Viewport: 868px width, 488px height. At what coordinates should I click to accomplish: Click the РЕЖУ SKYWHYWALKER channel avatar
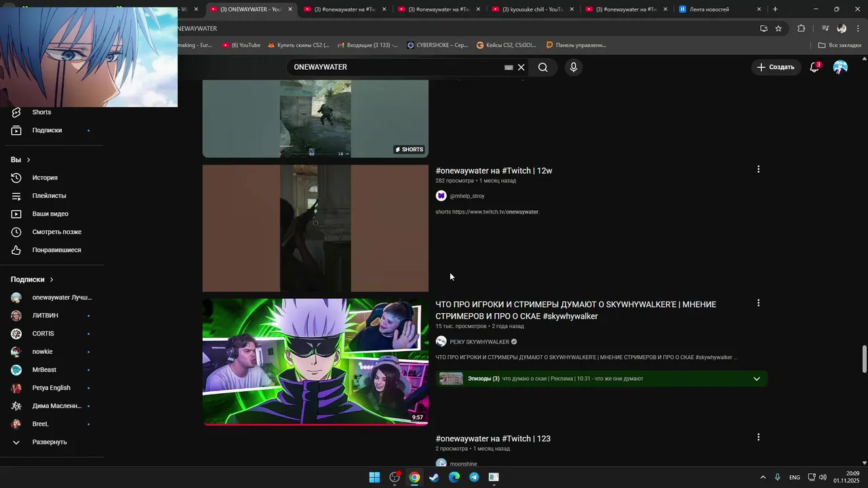[x=441, y=342]
